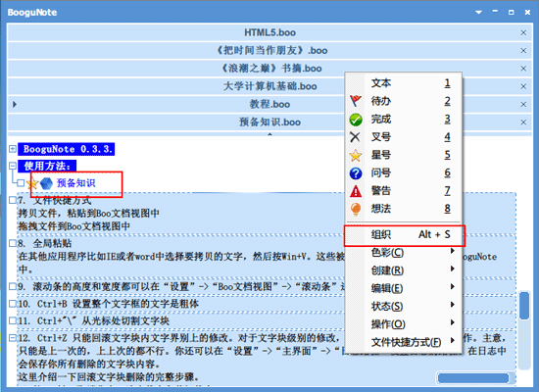This screenshot has height=392, width=539.
Task: Open the 色彩(C) submenu
Action: pos(404,253)
